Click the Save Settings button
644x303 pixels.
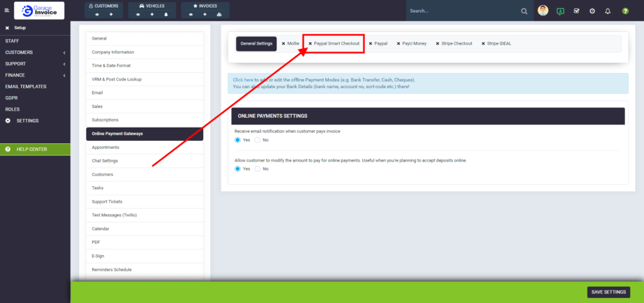point(608,292)
